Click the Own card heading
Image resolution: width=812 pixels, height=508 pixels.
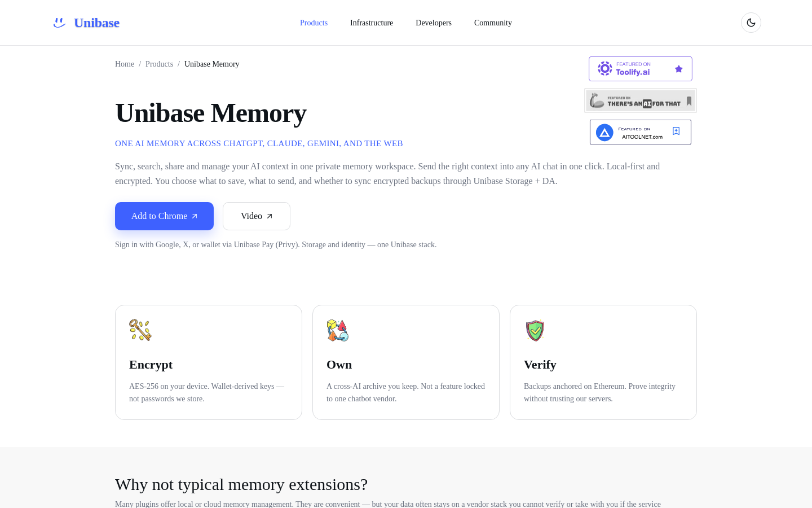pos(339,365)
